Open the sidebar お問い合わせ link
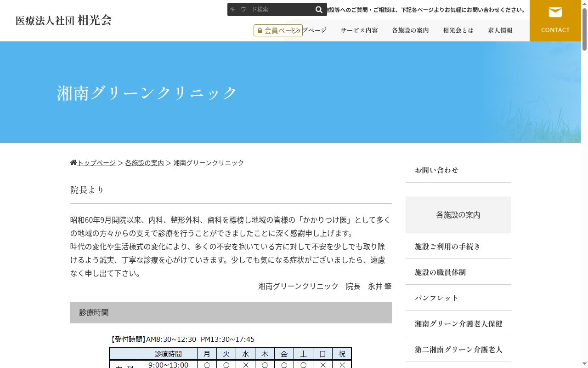Viewport: 588px width, 368px height. [458, 170]
